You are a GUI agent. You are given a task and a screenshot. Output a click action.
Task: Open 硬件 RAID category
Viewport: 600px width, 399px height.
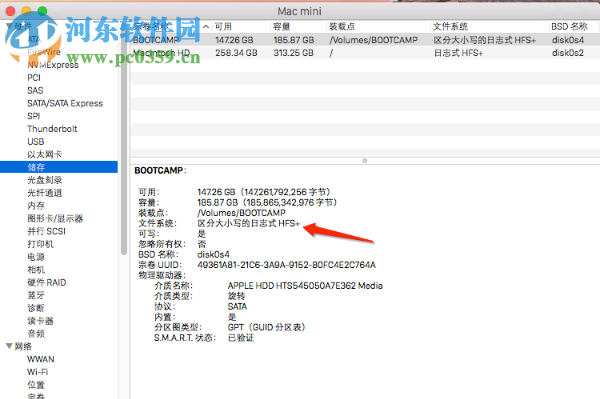pyautogui.click(x=47, y=282)
